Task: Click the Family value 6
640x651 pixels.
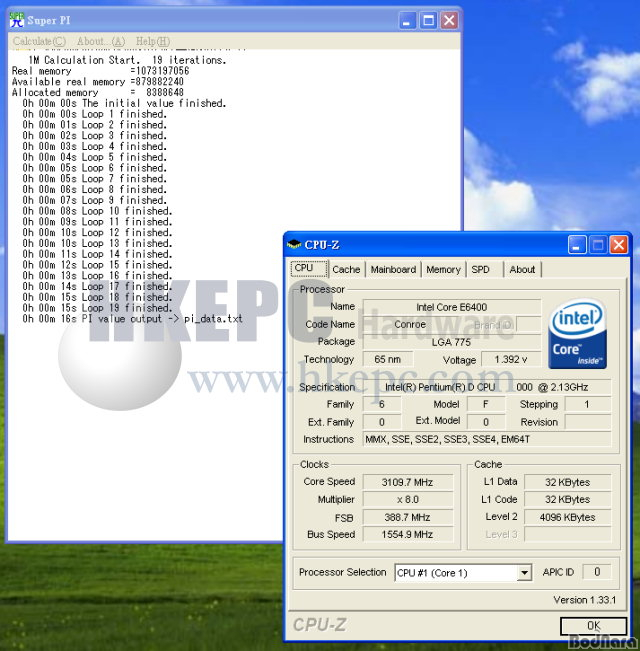Action: click(382, 404)
